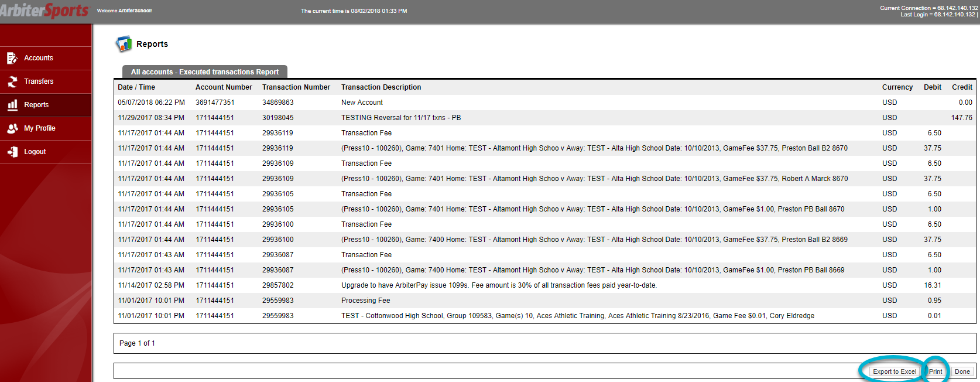Click the Processing Fee description
The width and height of the screenshot is (980, 382).
[365, 301]
